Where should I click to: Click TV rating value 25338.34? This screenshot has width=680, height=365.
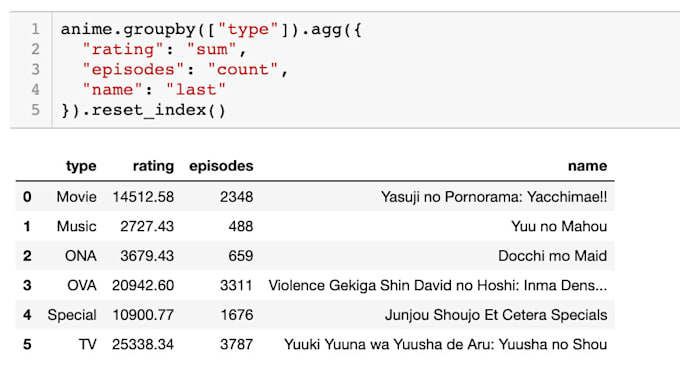coord(143,344)
